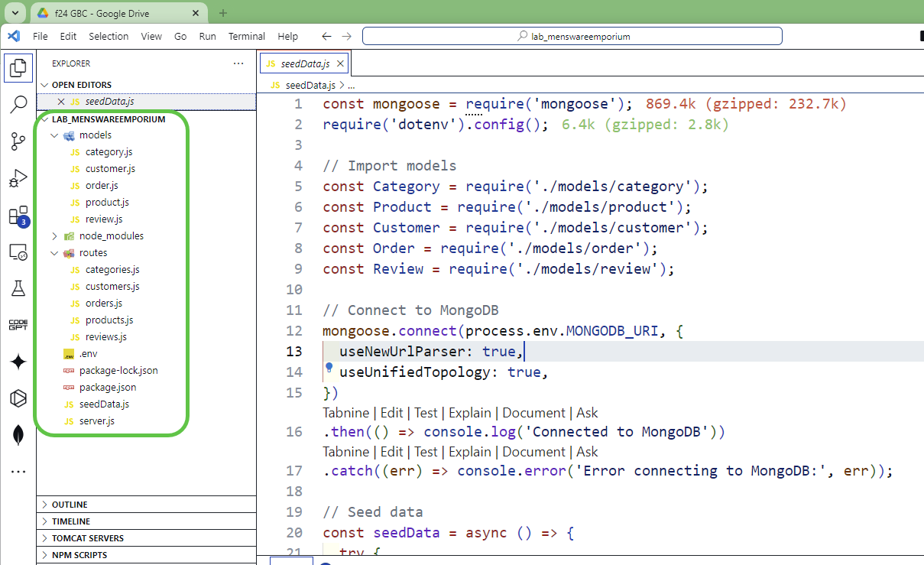The height and width of the screenshot is (565, 924).
Task: Click the Document link above line 17
Action: point(533,452)
